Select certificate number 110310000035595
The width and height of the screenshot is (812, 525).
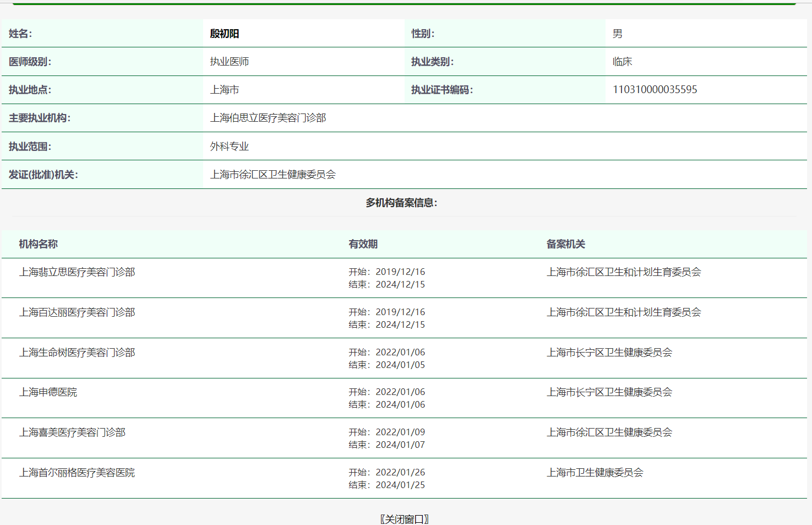pyautogui.click(x=655, y=90)
